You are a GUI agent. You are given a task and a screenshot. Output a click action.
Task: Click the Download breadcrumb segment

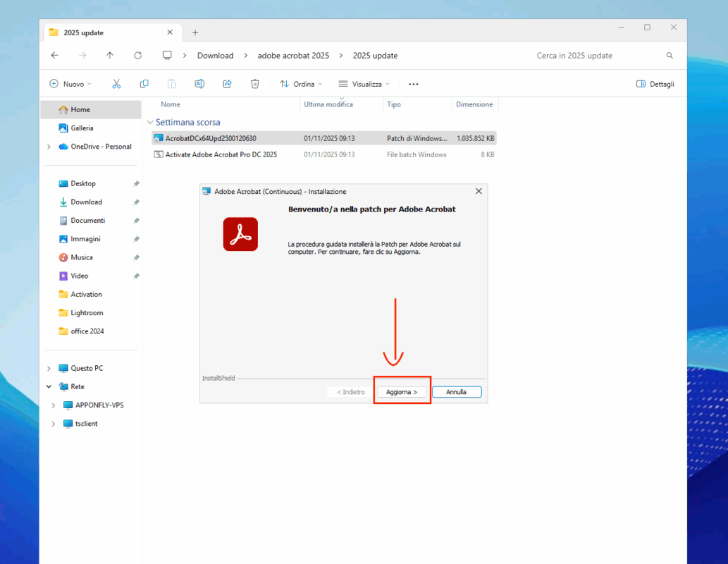point(215,55)
